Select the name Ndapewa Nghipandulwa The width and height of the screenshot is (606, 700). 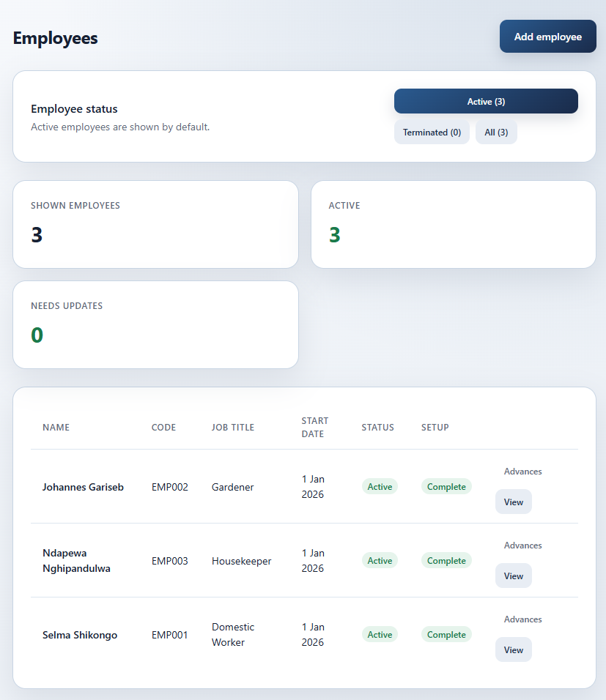pyautogui.click(x=76, y=561)
